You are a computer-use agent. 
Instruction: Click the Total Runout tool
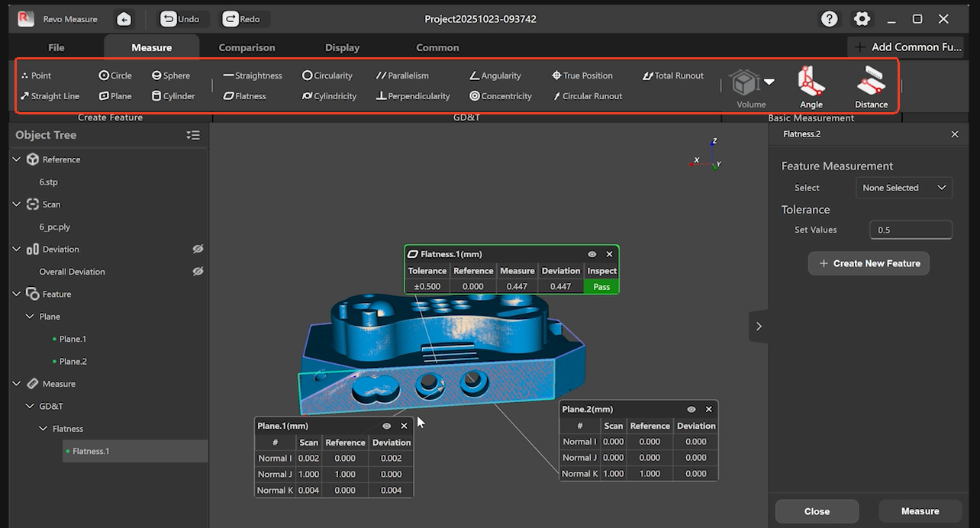coord(673,76)
